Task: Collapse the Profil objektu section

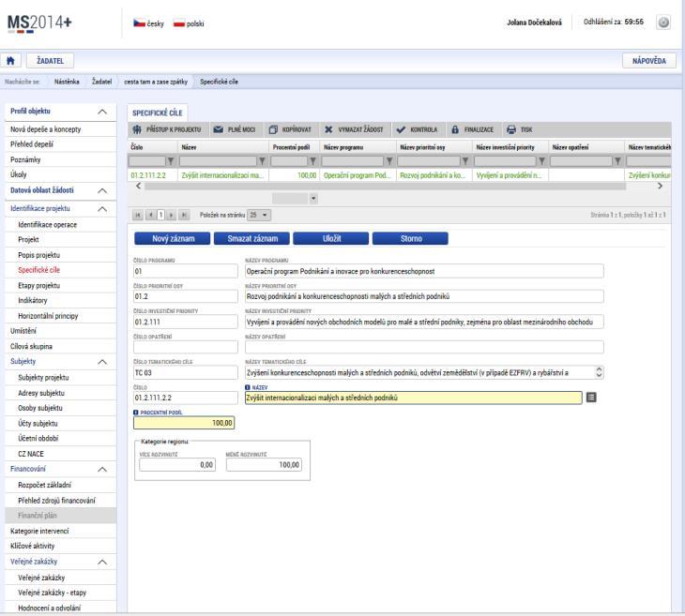Action: (102, 112)
